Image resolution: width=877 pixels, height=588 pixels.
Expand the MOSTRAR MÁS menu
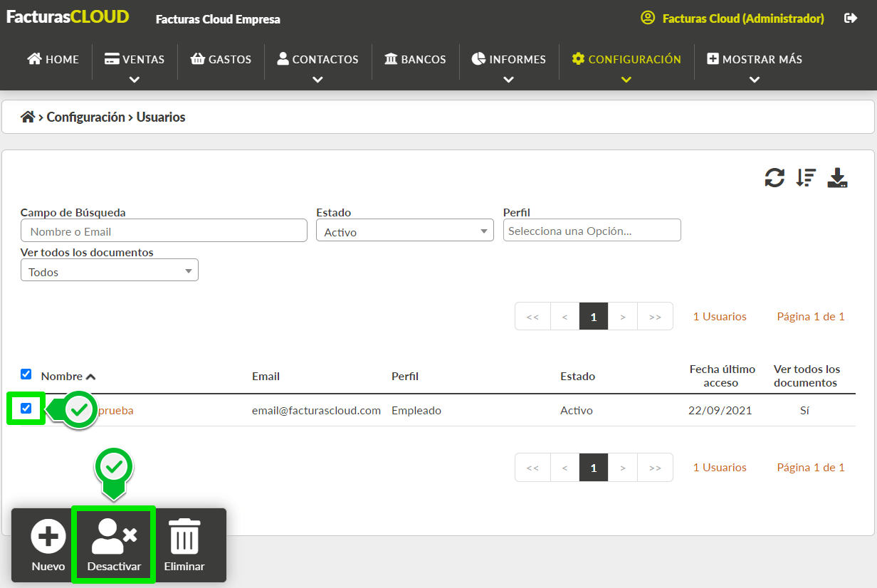[x=755, y=60]
